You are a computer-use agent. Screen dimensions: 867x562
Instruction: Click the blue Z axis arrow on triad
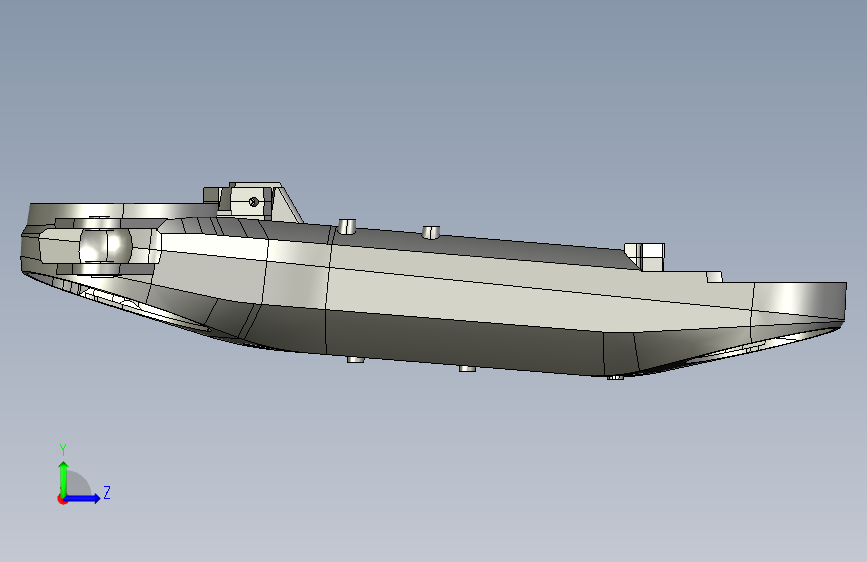click(x=83, y=498)
